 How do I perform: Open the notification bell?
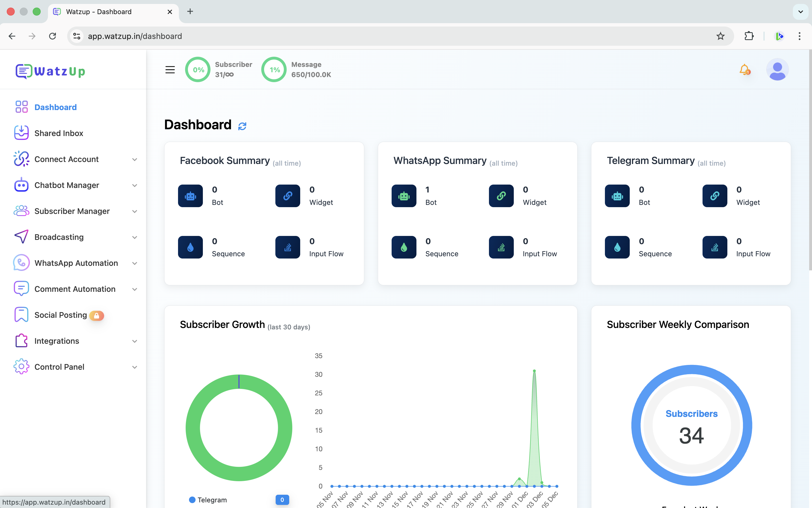tap(745, 69)
